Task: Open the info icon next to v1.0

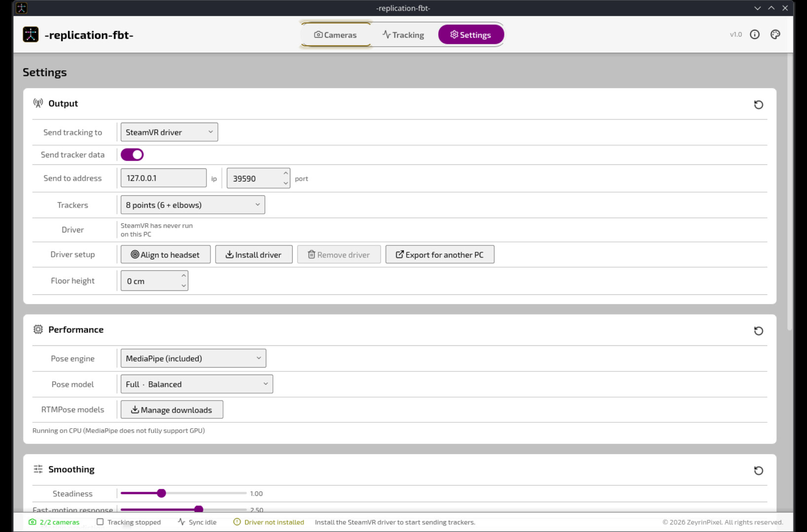Action: pyautogui.click(x=754, y=34)
